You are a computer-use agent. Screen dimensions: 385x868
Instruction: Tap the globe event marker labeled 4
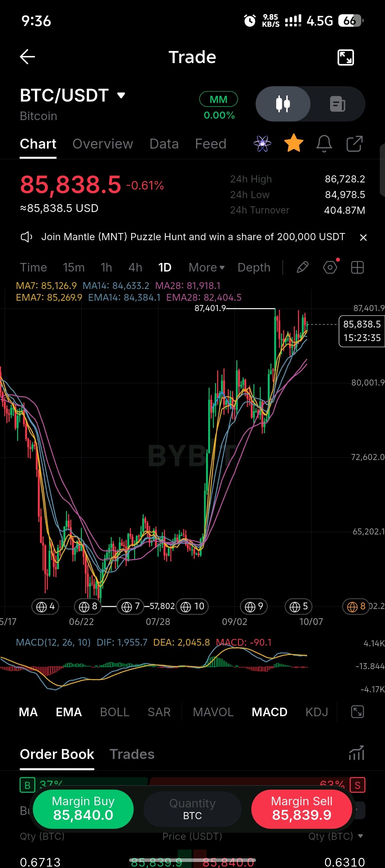point(45,606)
